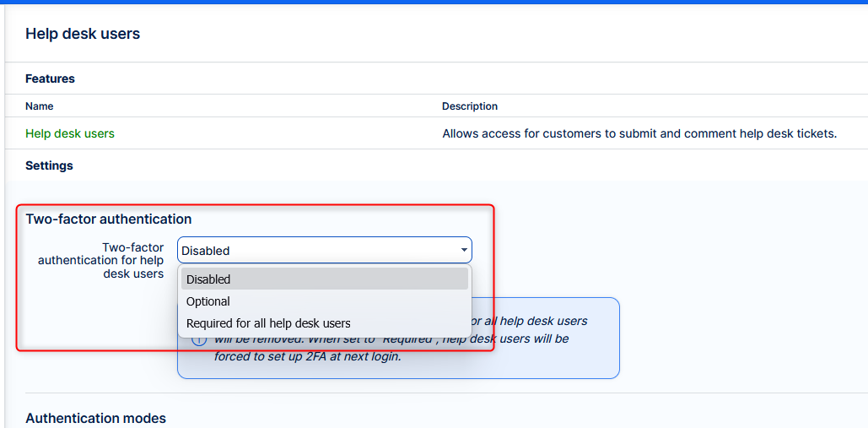Image resolution: width=868 pixels, height=428 pixels.
Task: Click the Help desk users page title
Action: (83, 35)
